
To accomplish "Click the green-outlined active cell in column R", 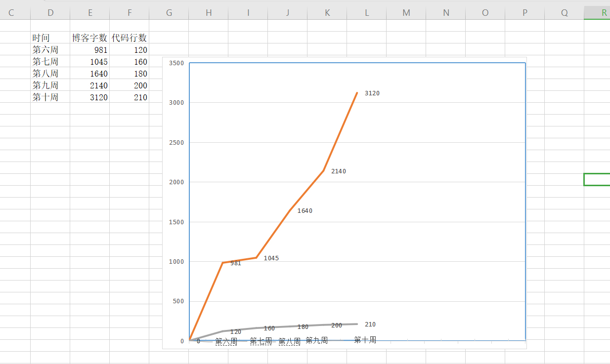I will (597, 180).
